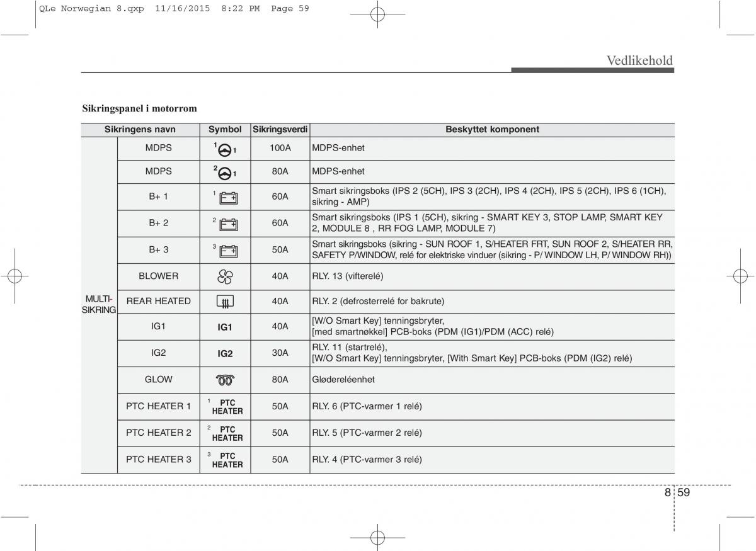756x551 pixels.
Task: Click the BLOWER fan symbol
Action: (226, 276)
